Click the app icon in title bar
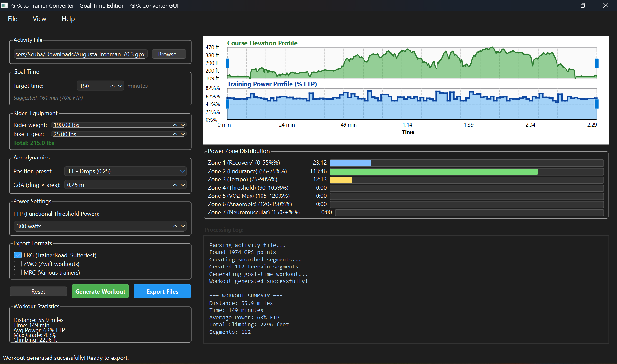This screenshot has height=364, width=617. click(5, 5)
